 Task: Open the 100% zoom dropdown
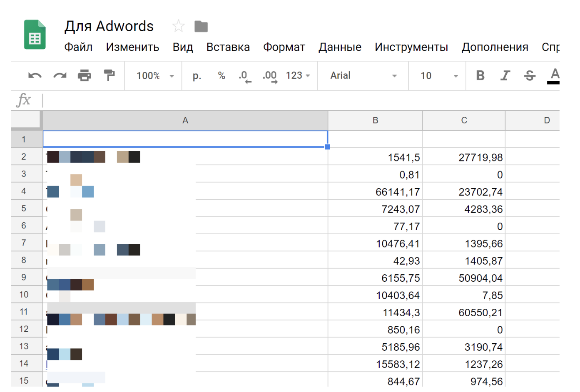155,76
